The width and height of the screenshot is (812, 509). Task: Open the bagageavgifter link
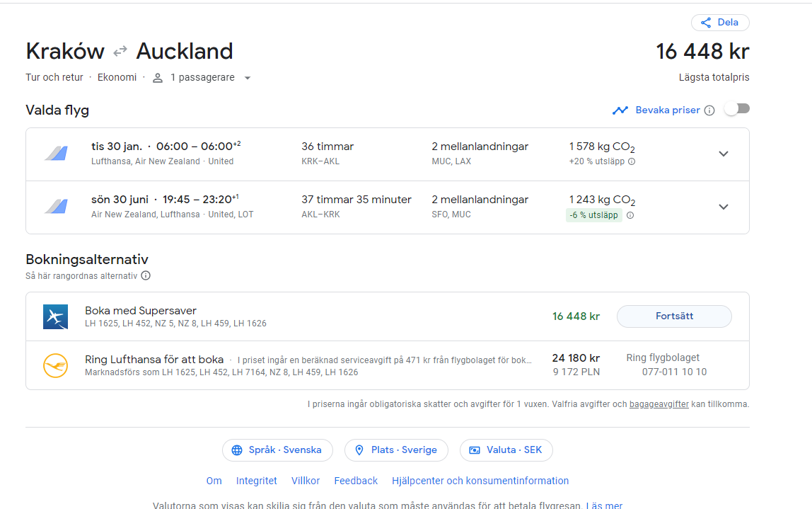(x=659, y=404)
